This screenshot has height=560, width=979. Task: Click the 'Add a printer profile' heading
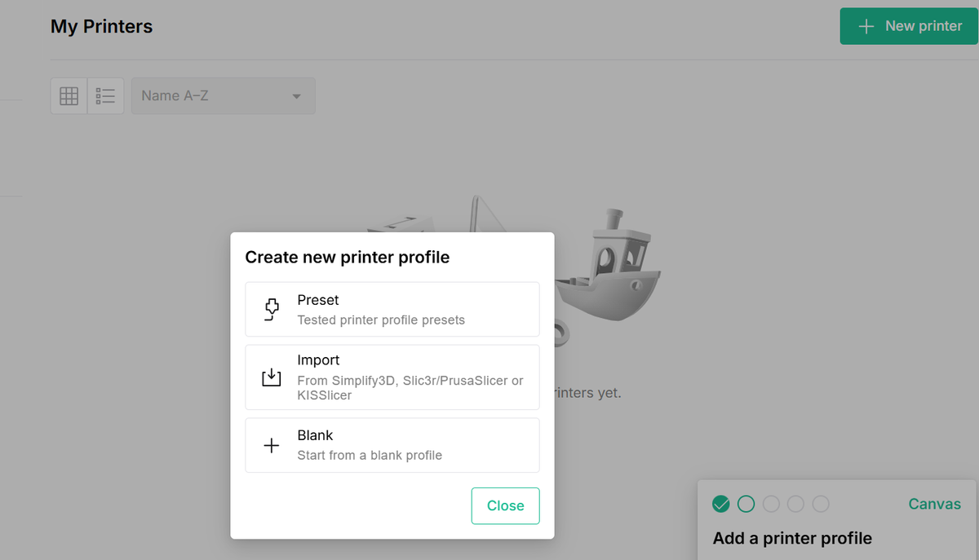click(x=792, y=538)
